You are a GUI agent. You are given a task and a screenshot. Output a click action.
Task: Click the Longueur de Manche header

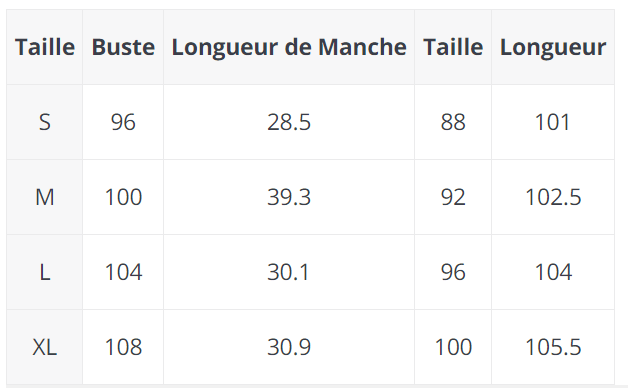[x=289, y=47]
